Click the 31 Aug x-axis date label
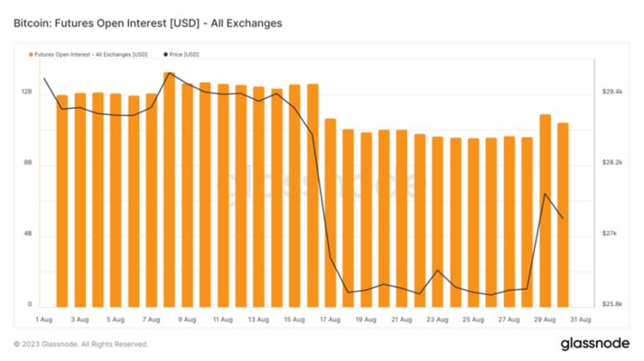 tap(580, 319)
